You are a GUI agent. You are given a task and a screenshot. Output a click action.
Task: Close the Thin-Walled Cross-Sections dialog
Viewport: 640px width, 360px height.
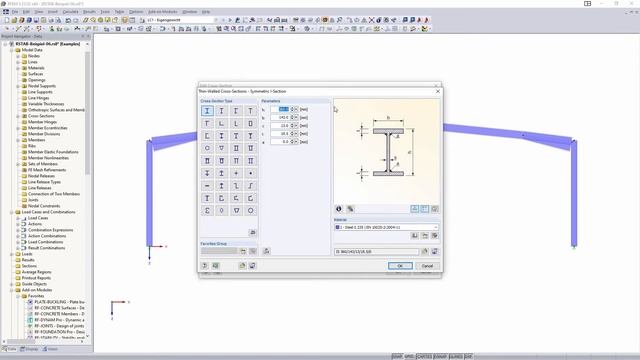pyautogui.click(x=438, y=91)
